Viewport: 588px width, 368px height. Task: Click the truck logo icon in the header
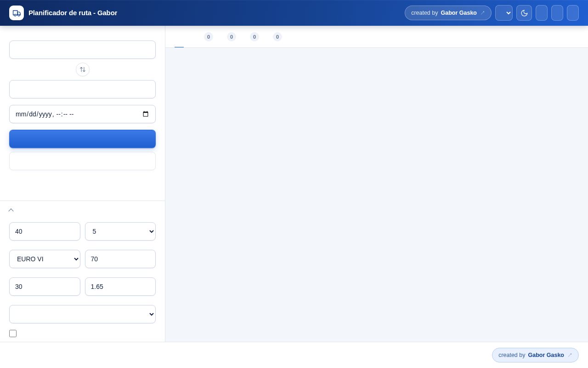[17, 13]
